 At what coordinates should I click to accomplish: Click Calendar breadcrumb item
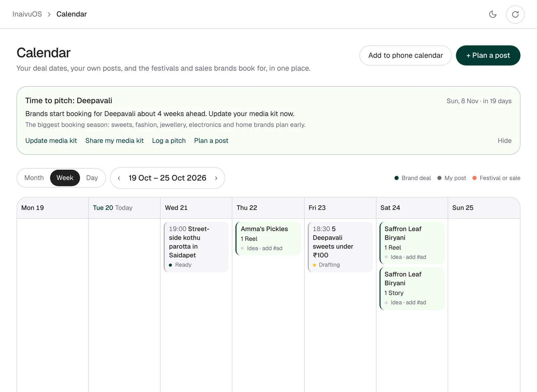click(71, 14)
